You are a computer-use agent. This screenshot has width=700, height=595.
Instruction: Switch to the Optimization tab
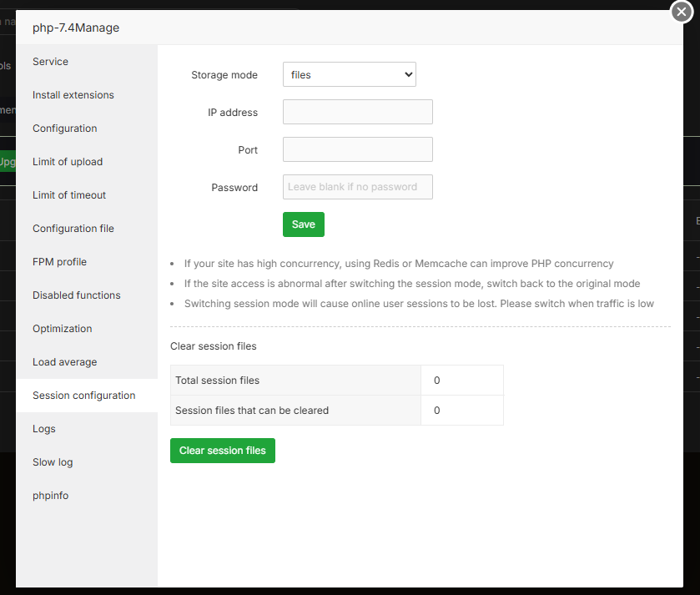[x=63, y=329]
